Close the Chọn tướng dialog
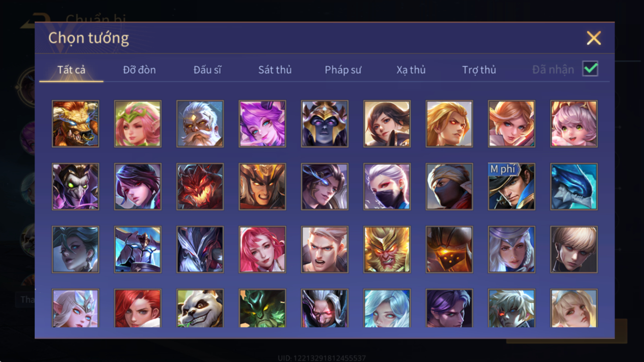This screenshot has height=362, width=644. pyautogui.click(x=594, y=38)
